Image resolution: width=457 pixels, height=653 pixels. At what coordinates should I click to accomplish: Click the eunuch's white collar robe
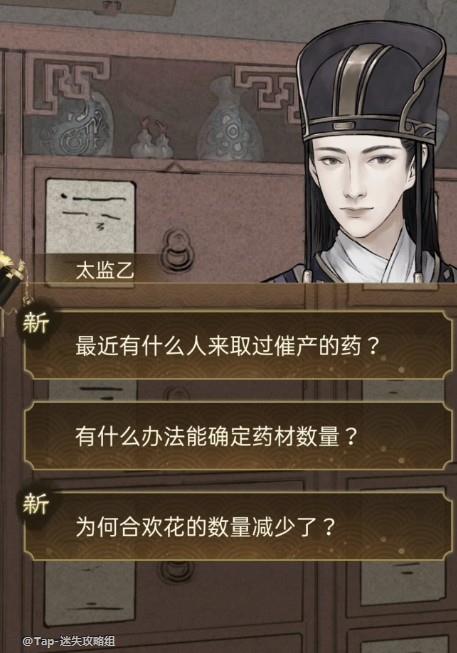(x=371, y=256)
